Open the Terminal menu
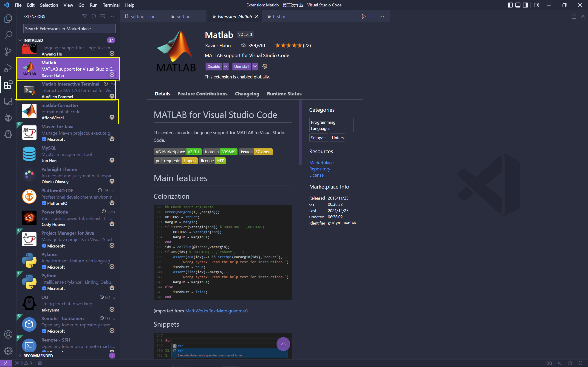 [x=111, y=5]
